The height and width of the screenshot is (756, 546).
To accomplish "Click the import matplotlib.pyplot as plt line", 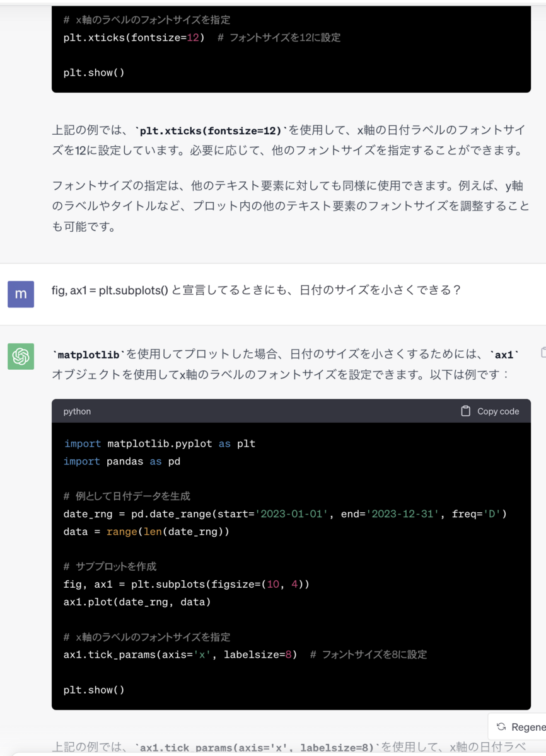I will [x=158, y=443].
